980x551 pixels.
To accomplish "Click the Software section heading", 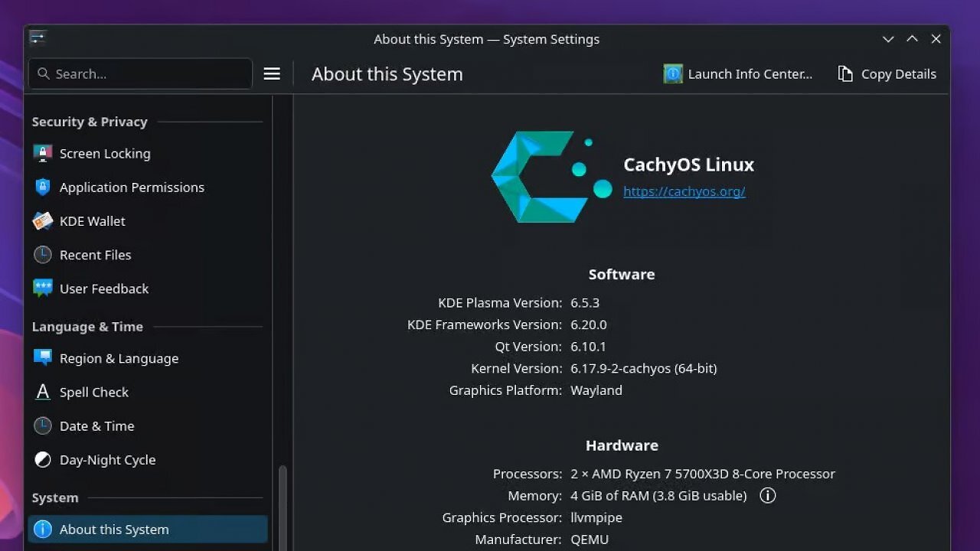I will 622,274.
